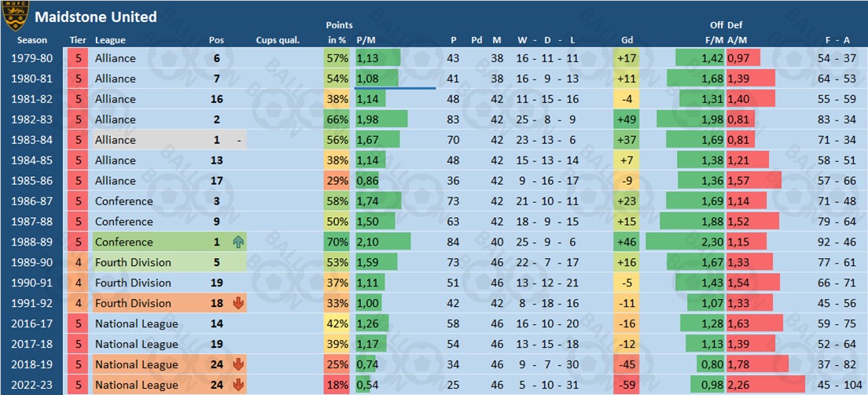Click the Maidstone United club crest
This screenshot has width=868, height=395.
tap(15, 16)
